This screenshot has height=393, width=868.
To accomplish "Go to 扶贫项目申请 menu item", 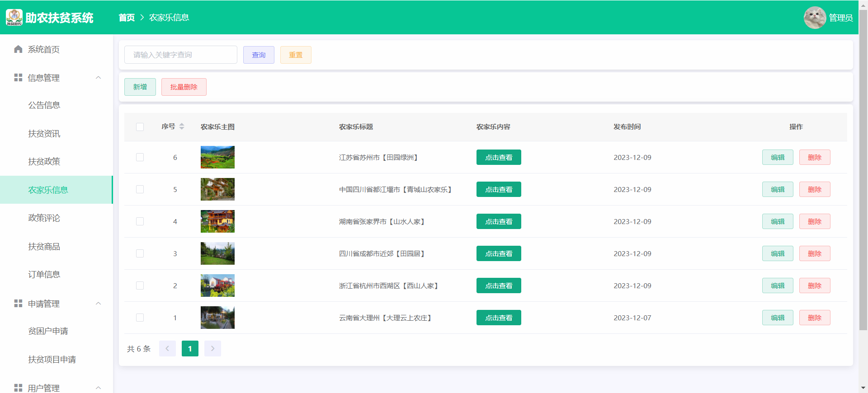I will coord(57,360).
